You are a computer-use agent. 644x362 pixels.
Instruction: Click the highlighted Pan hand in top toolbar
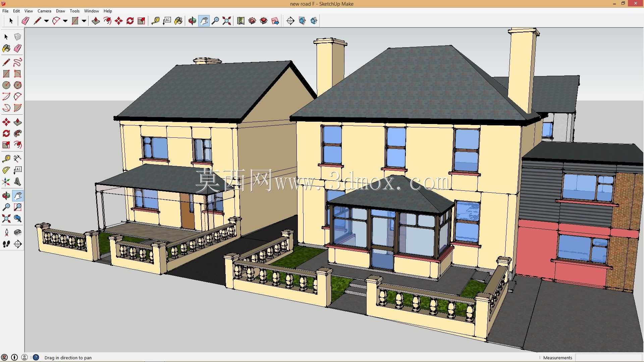point(204,21)
